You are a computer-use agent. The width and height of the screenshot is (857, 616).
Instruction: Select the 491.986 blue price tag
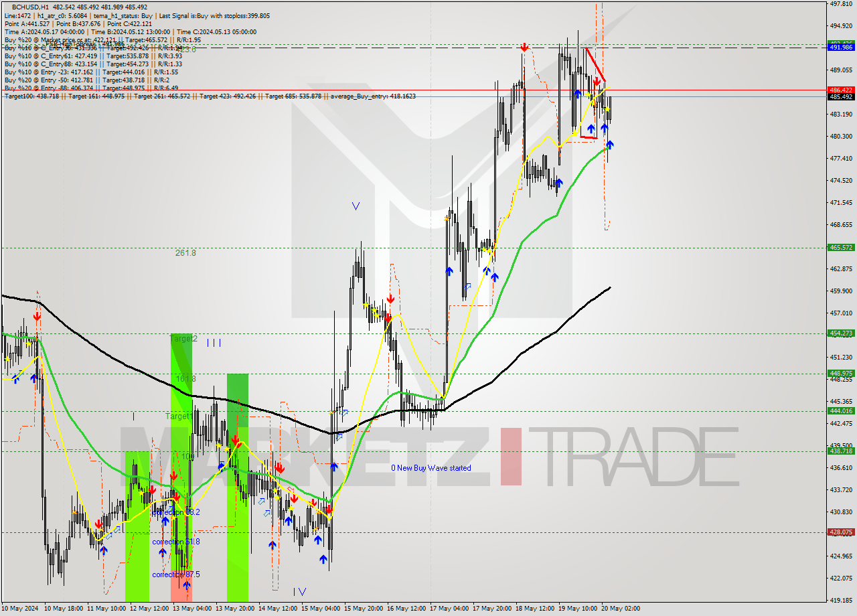(x=841, y=47)
